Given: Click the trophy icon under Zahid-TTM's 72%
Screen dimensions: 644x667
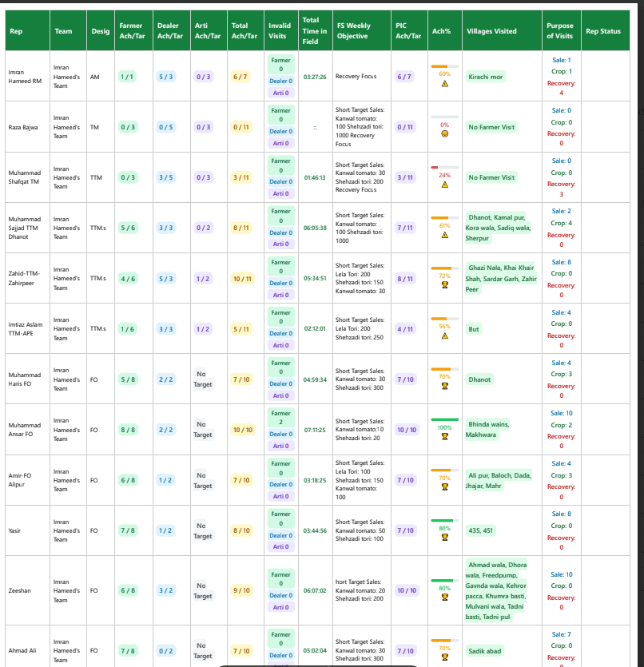Looking at the screenshot, I should (443, 286).
